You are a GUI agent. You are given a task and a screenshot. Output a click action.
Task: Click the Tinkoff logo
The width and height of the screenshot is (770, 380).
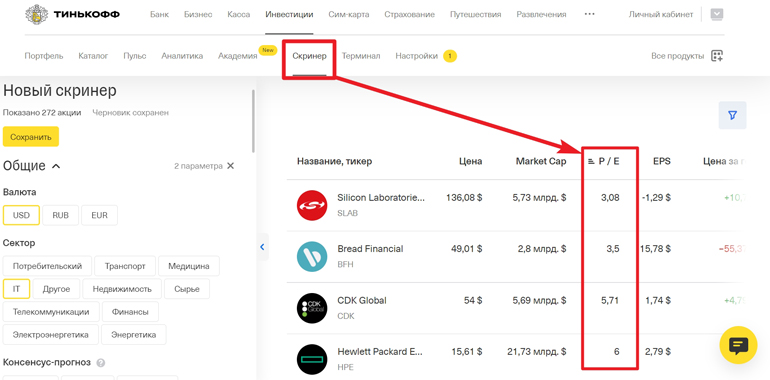coord(72,14)
